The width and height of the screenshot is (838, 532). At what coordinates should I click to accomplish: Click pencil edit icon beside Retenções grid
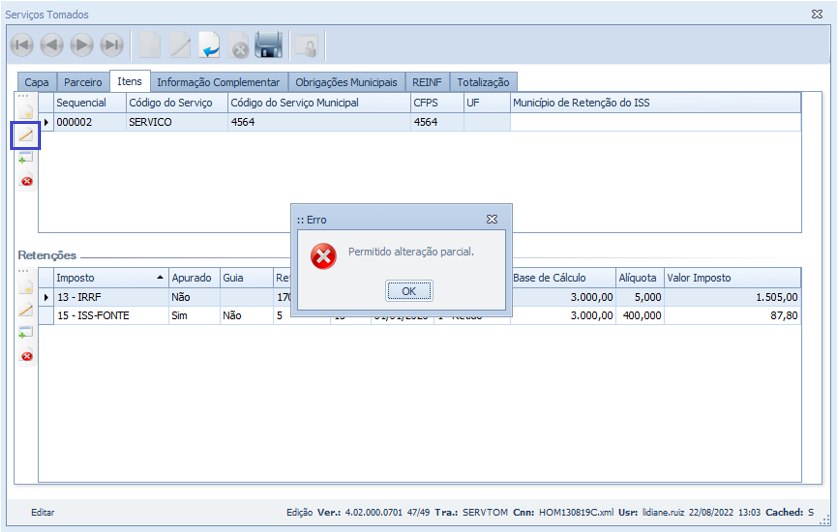[x=26, y=311]
